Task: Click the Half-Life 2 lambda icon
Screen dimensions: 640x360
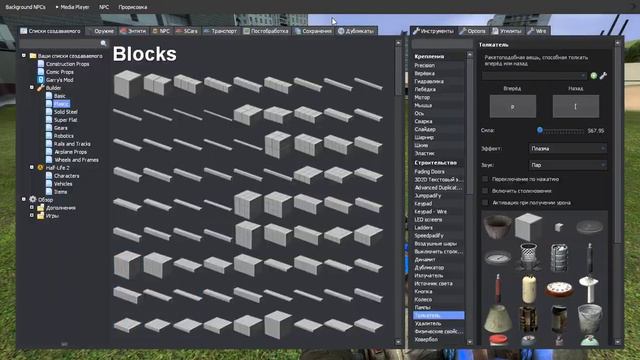Action: click(x=40, y=167)
